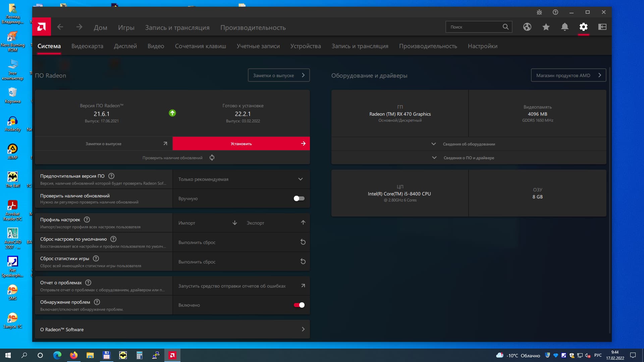Screen dimensions: 644x362
Task: Click help icon next to Сброс настроек по умолчанию
Action: point(113,239)
